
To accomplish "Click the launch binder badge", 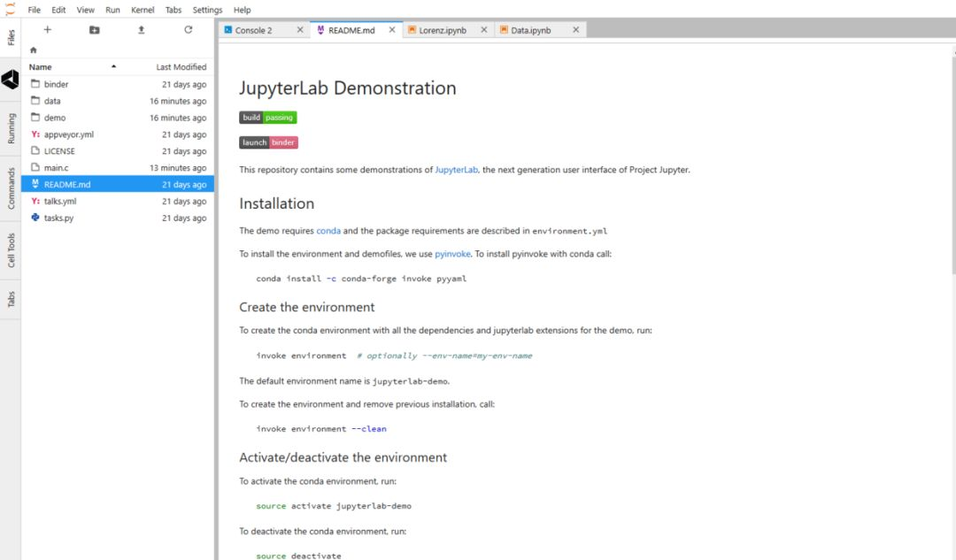I will tap(268, 142).
